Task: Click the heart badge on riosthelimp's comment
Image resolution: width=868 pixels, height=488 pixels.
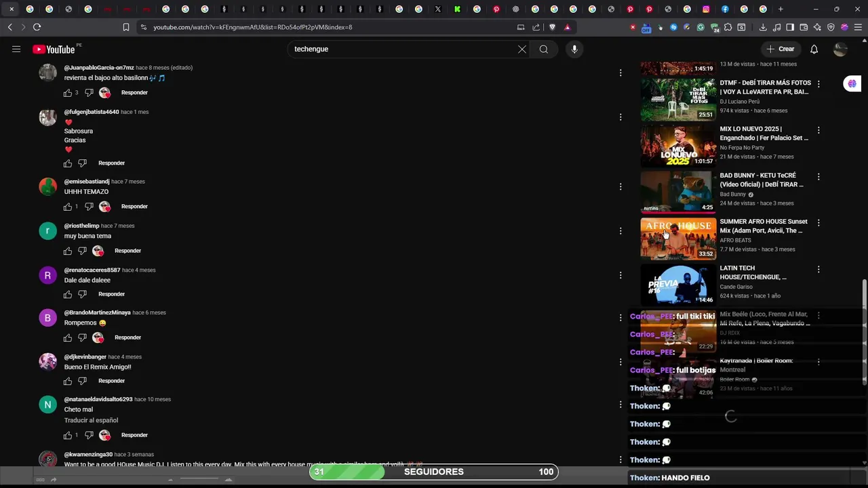Action: point(98,251)
